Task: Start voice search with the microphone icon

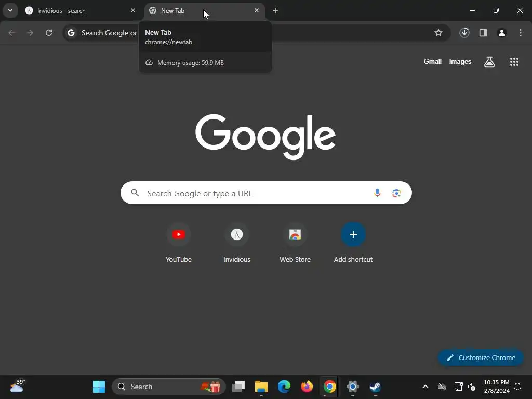Action: point(377,193)
